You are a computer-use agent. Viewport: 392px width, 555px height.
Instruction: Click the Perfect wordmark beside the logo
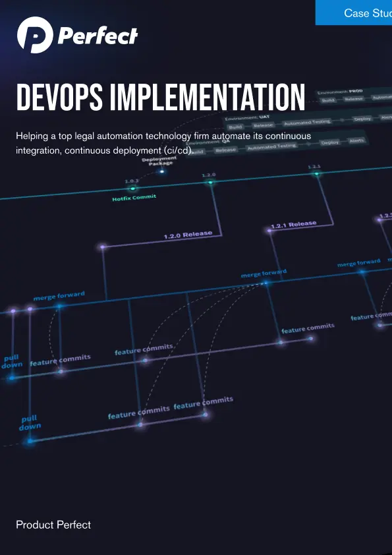[x=98, y=36]
